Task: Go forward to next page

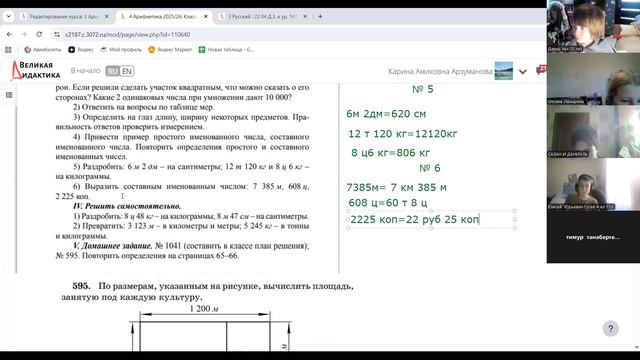Action: click(x=24, y=34)
